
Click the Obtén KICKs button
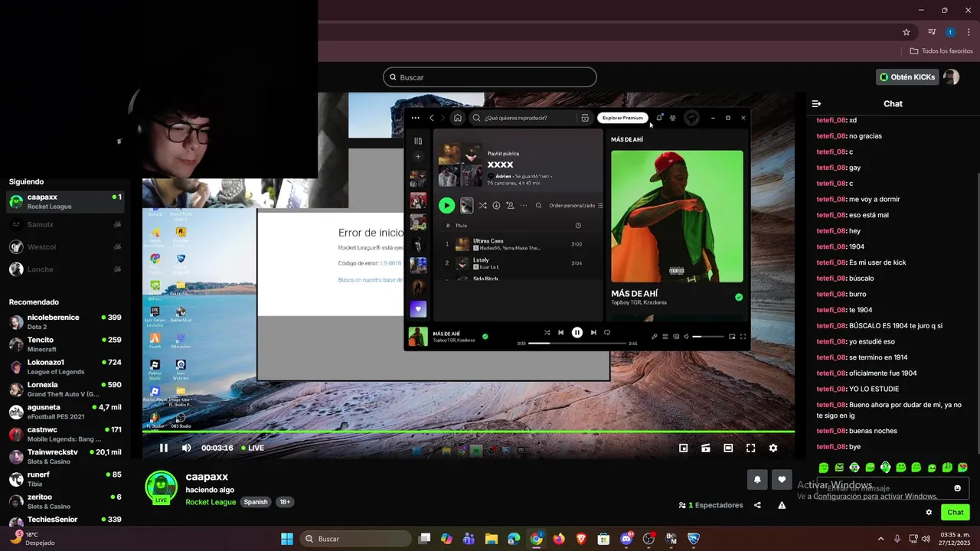[x=907, y=77]
